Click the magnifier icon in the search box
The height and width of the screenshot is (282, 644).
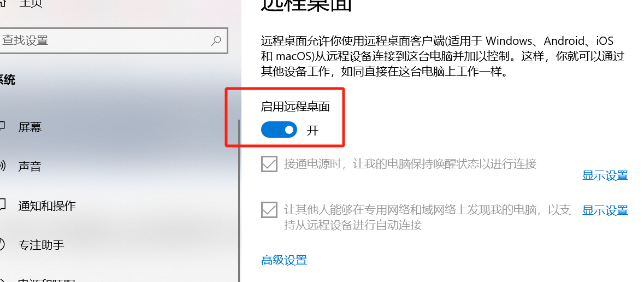216,40
